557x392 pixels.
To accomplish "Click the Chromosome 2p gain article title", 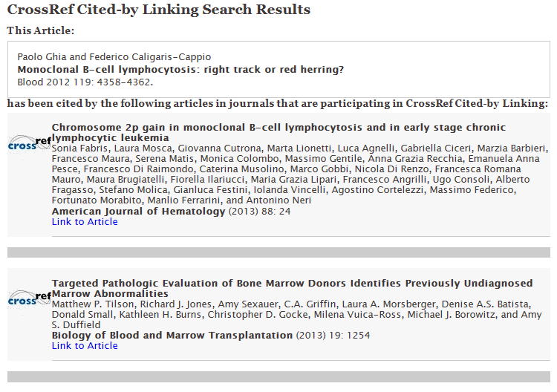I will [x=278, y=132].
